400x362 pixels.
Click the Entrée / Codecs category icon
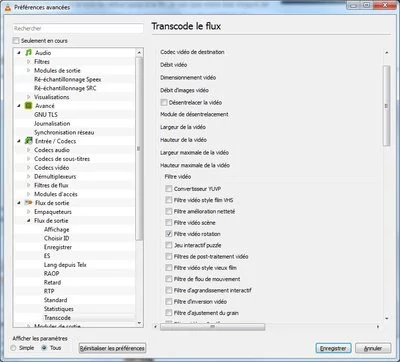29,141
